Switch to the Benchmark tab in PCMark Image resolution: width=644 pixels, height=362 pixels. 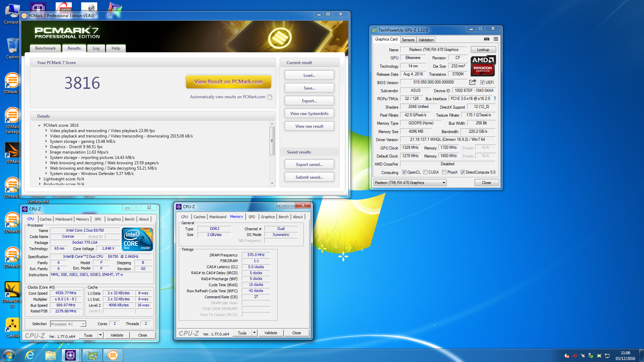click(45, 48)
